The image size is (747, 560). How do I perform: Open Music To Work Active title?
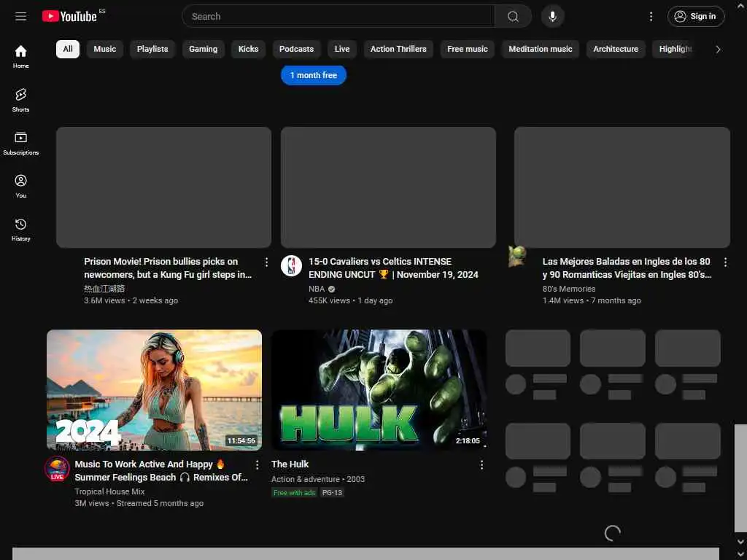click(x=161, y=470)
